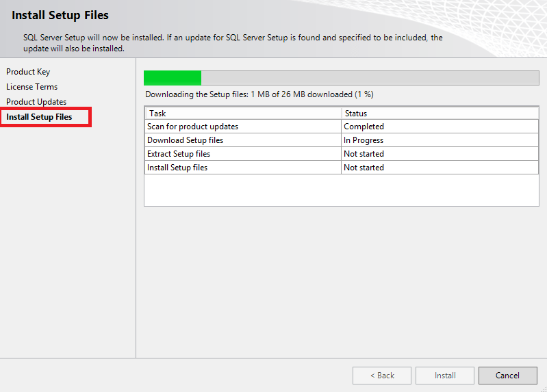
Task: Click the In Progress status cell
Action: tap(364, 140)
